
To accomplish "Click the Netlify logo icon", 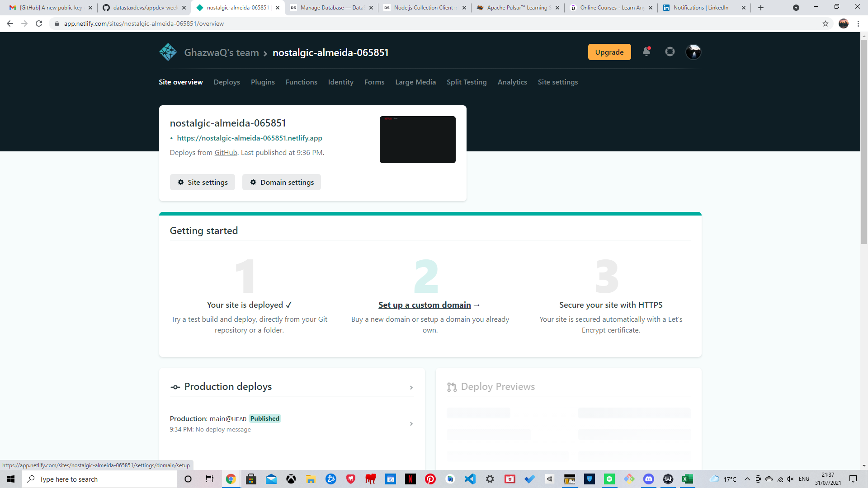I will click(x=168, y=52).
